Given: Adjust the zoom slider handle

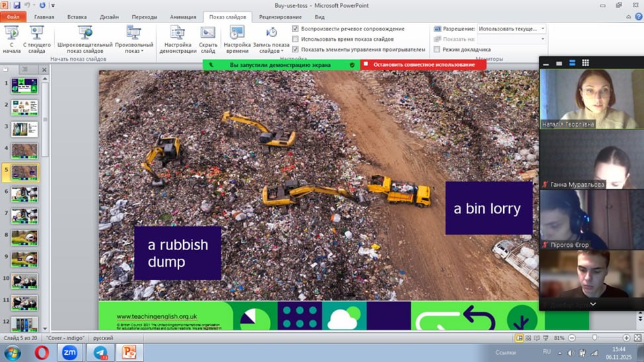Looking at the screenshot, I should coord(594,338).
